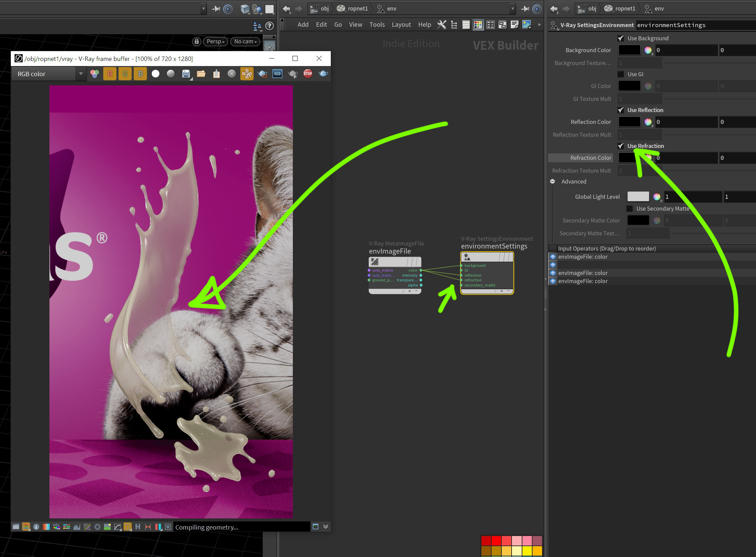Edit the node name field environmentSettings

click(x=696, y=25)
